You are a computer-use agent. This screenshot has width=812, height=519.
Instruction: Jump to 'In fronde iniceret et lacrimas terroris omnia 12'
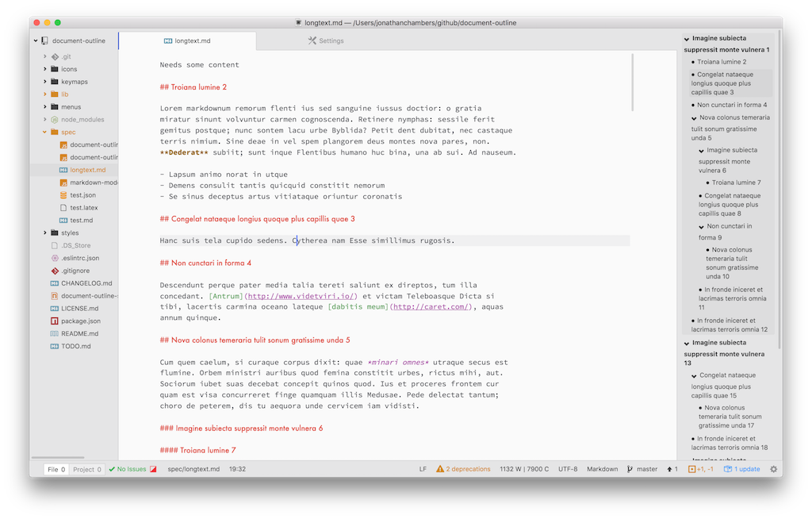click(730, 325)
